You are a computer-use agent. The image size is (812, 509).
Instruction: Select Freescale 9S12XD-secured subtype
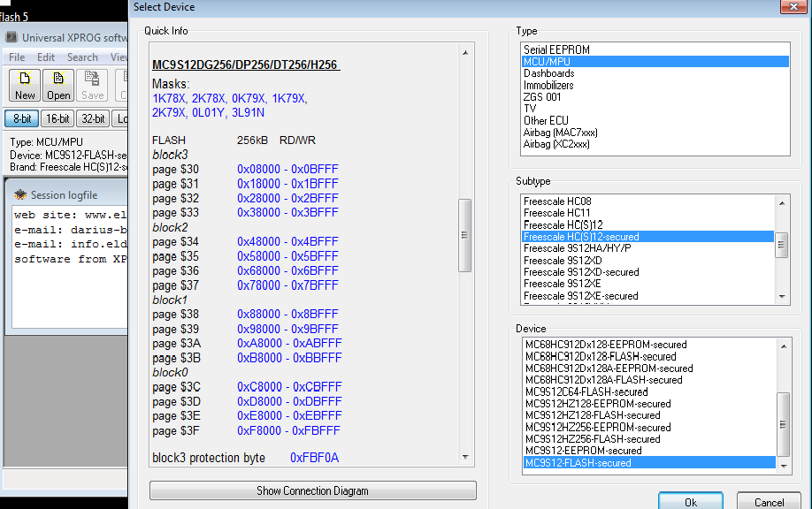(647, 272)
